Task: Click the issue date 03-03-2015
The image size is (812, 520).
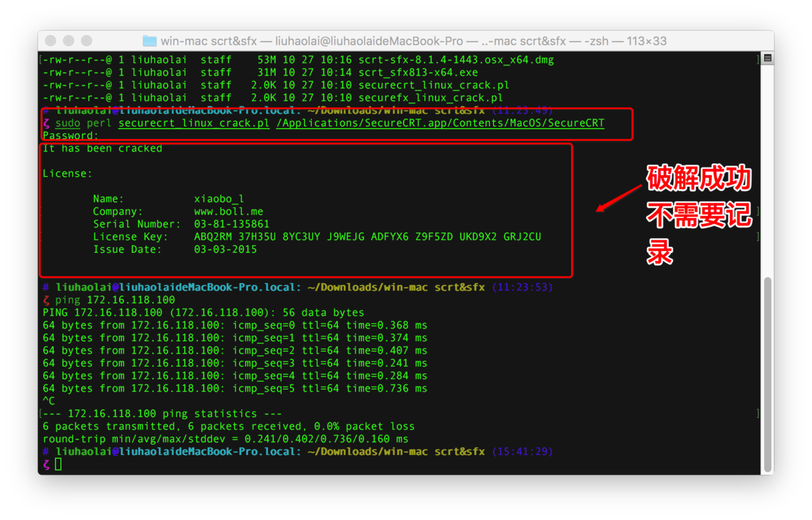Action: pyautogui.click(x=225, y=249)
